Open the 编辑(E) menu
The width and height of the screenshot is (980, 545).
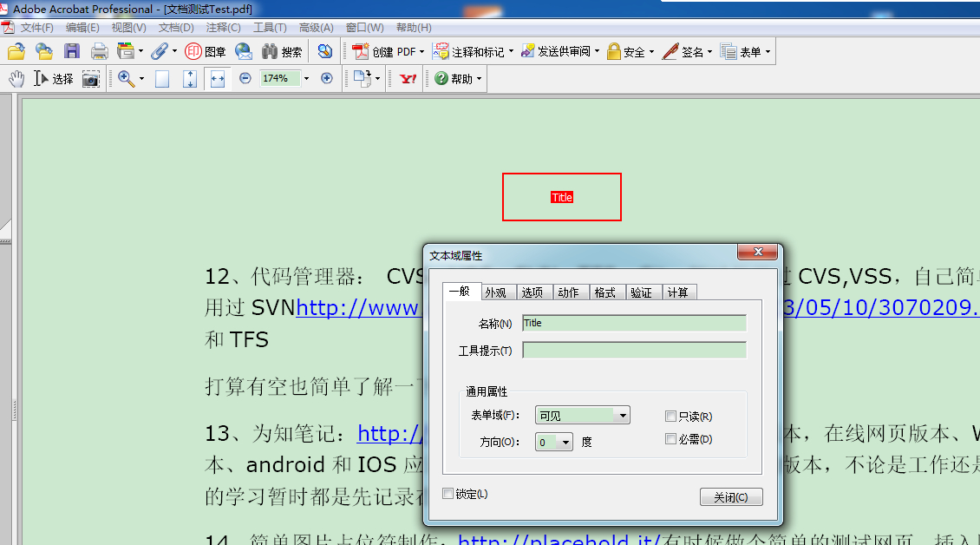coord(82,28)
